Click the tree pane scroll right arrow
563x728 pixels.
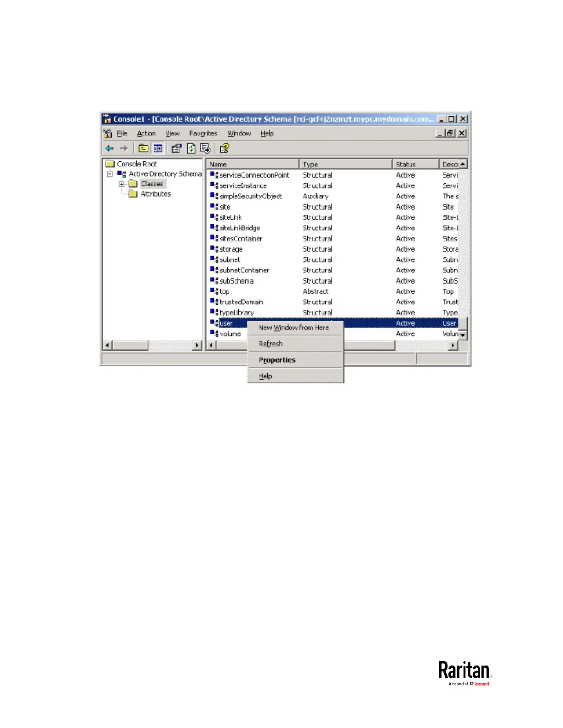point(197,345)
